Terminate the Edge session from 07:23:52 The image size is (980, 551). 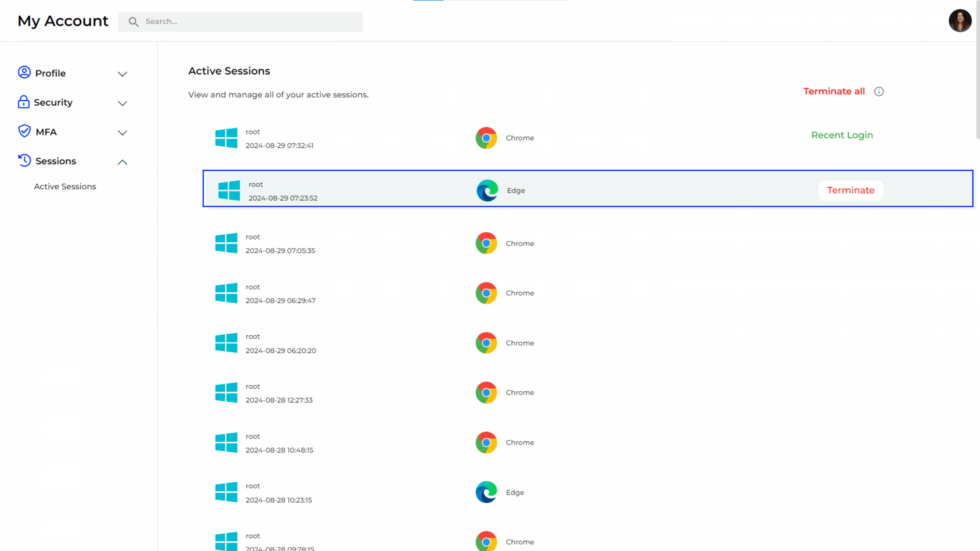[x=851, y=190]
